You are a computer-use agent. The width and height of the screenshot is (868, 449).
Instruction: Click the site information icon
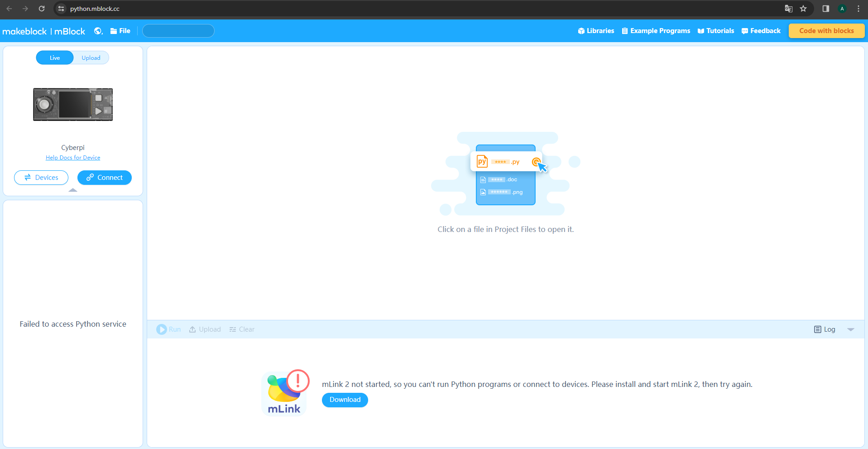(x=61, y=9)
